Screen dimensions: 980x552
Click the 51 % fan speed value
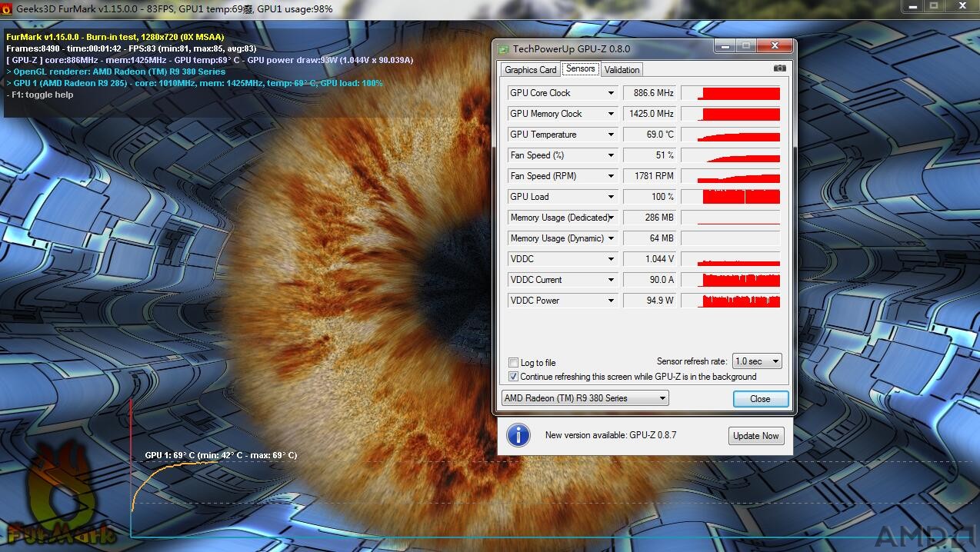[650, 155]
